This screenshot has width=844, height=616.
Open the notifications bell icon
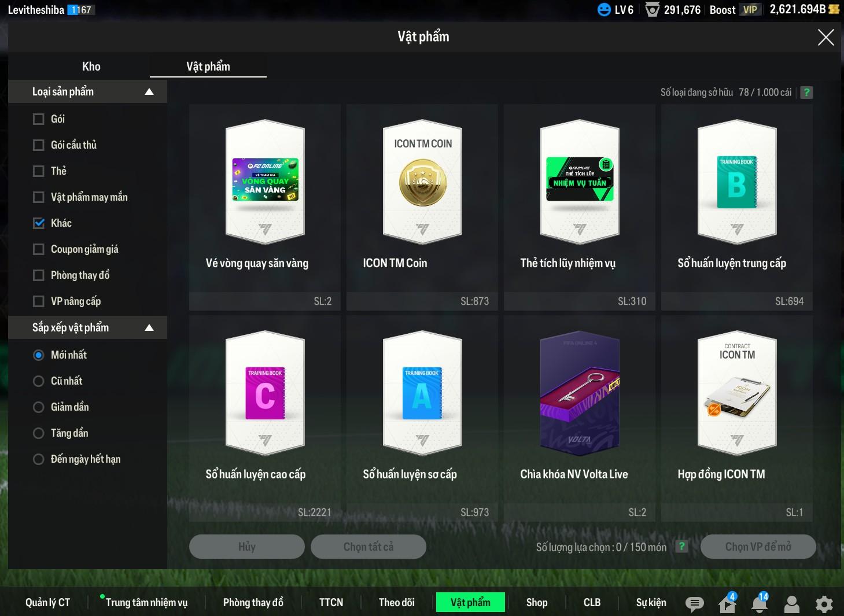760,603
